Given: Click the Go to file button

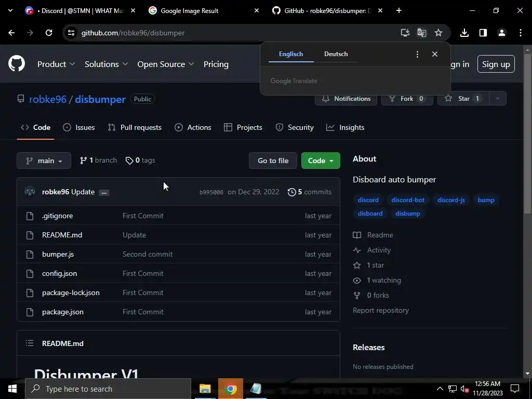Looking at the screenshot, I should (x=273, y=161).
